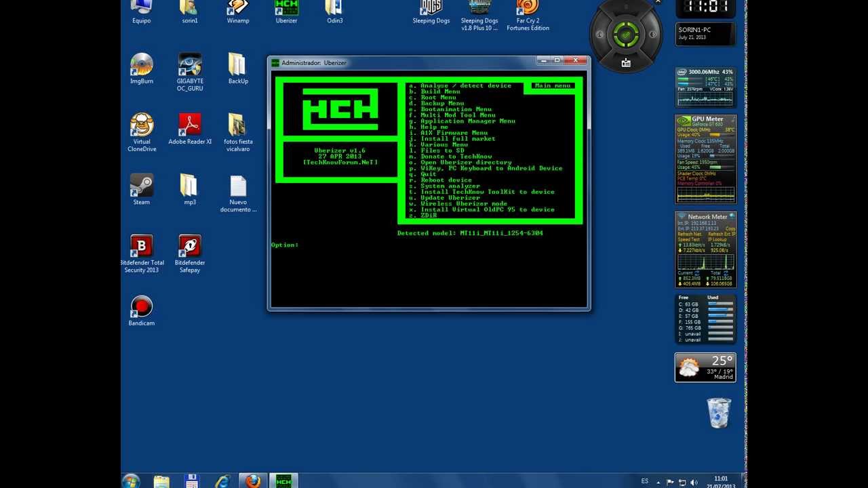
Task: Open Internet Explorer from the taskbar
Action: tap(222, 481)
